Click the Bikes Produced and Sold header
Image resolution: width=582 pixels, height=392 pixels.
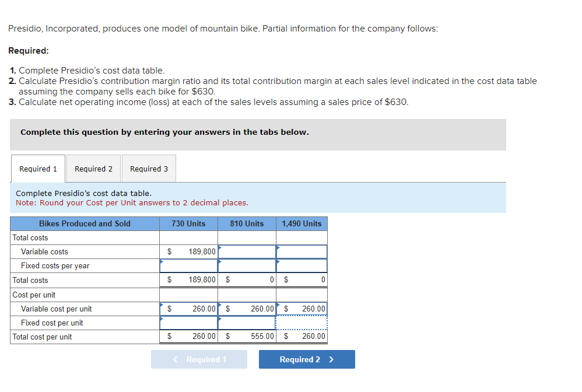(85, 223)
